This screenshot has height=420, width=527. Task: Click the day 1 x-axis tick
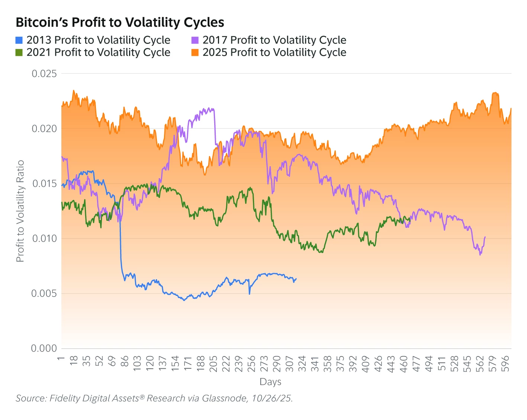61,358
